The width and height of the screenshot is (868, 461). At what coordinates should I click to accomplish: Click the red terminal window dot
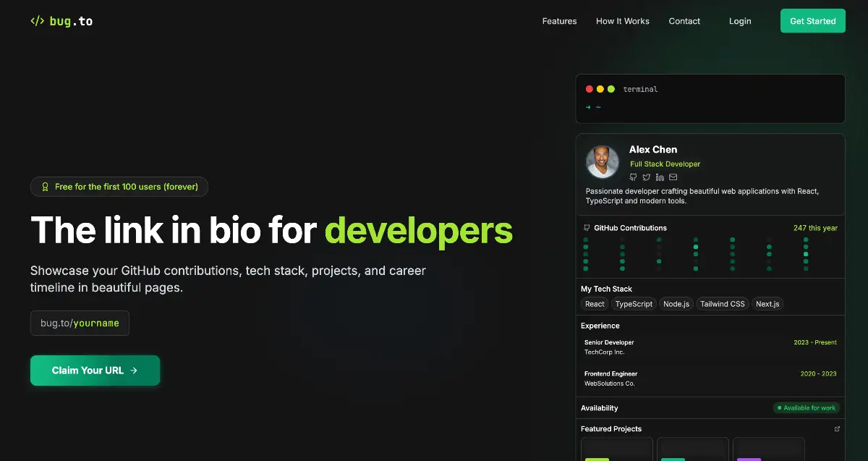tap(590, 89)
